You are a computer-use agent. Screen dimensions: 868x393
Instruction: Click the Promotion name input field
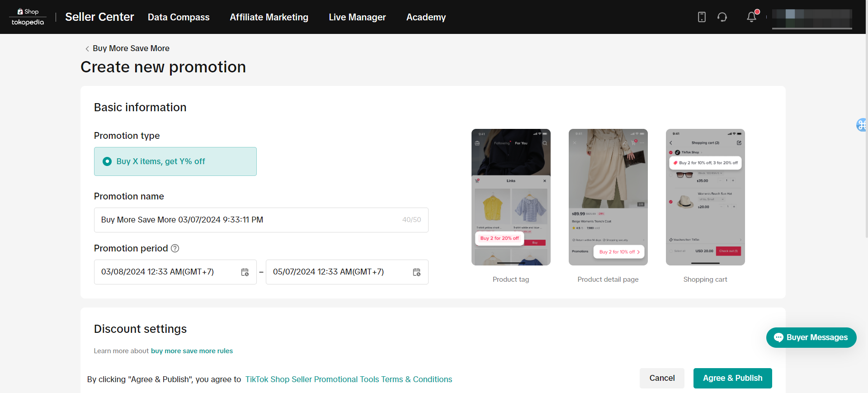(x=249, y=220)
